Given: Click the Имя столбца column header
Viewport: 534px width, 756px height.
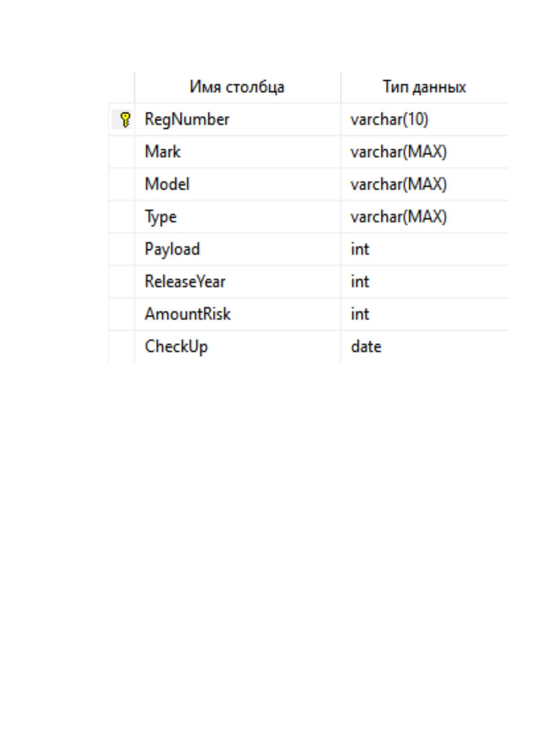Looking at the screenshot, I should 238,87.
